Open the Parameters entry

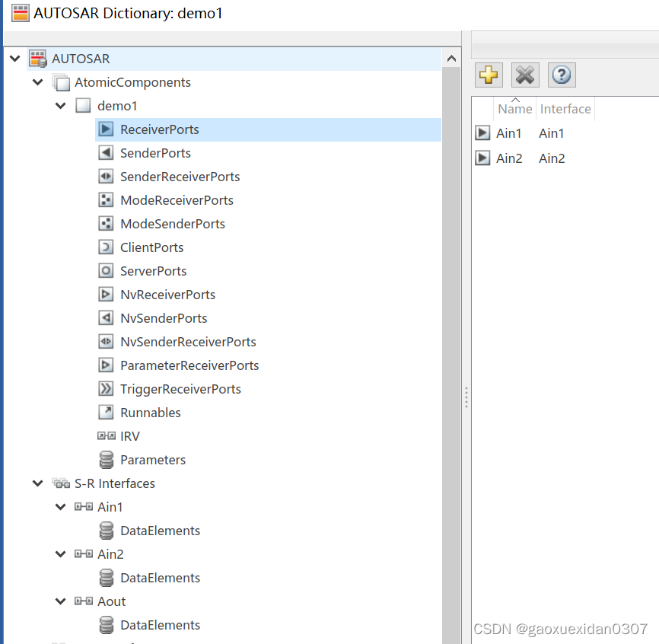click(153, 460)
